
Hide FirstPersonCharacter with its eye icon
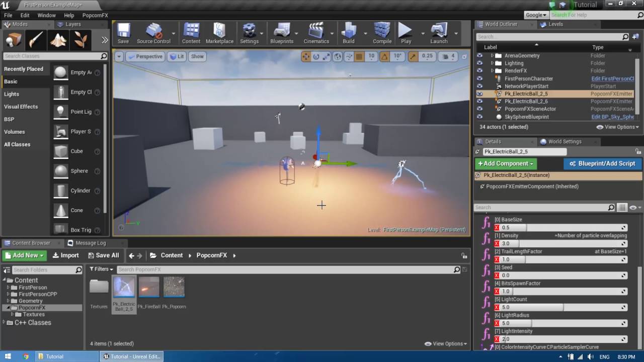479,78
